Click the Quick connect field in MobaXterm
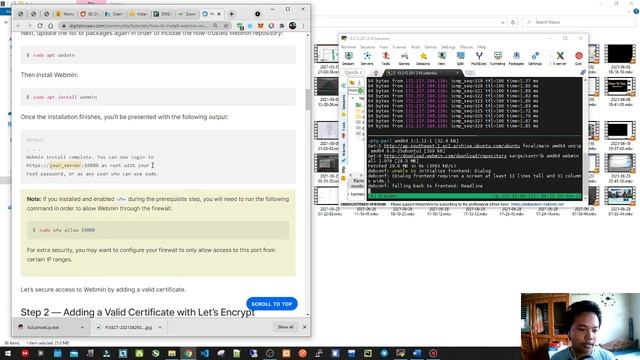The image size is (640, 360). [353, 73]
